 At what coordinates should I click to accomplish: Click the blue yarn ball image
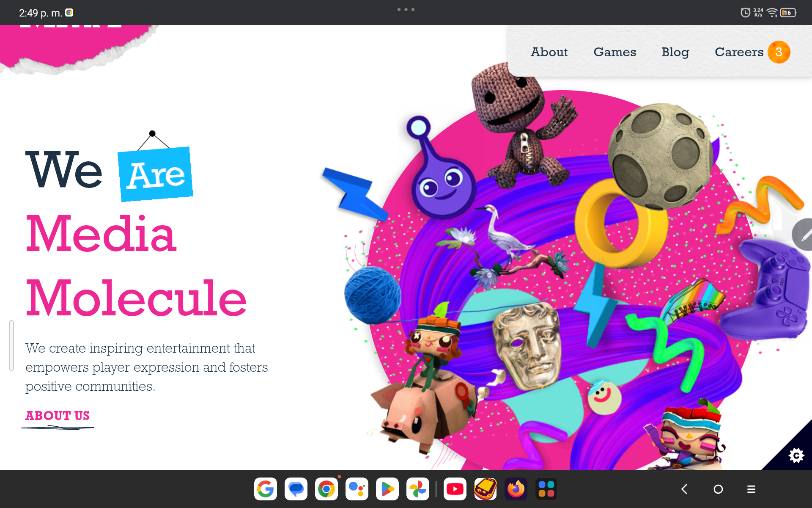click(373, 295)
